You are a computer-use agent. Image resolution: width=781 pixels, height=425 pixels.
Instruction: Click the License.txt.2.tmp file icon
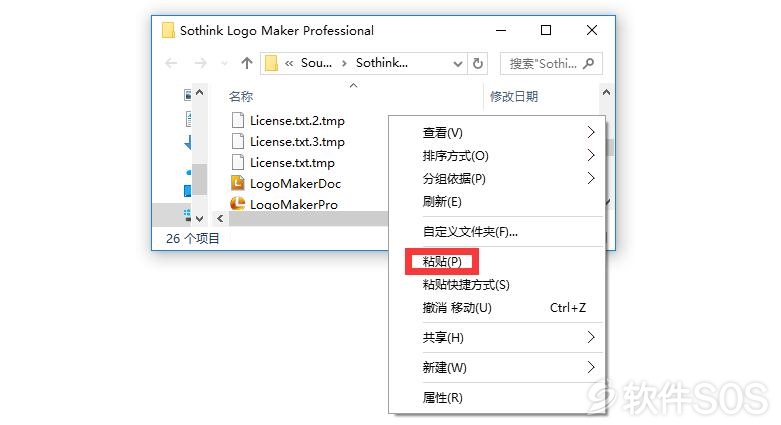tap(238, 121)
